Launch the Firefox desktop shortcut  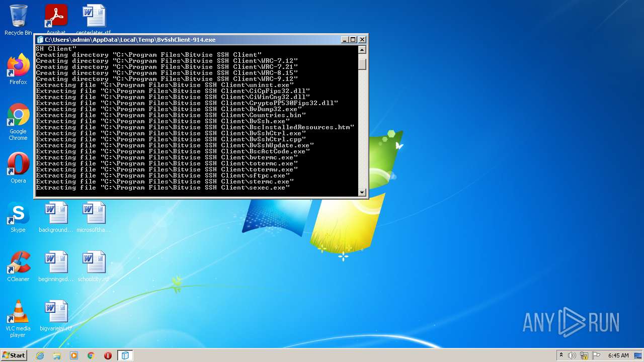18,69
